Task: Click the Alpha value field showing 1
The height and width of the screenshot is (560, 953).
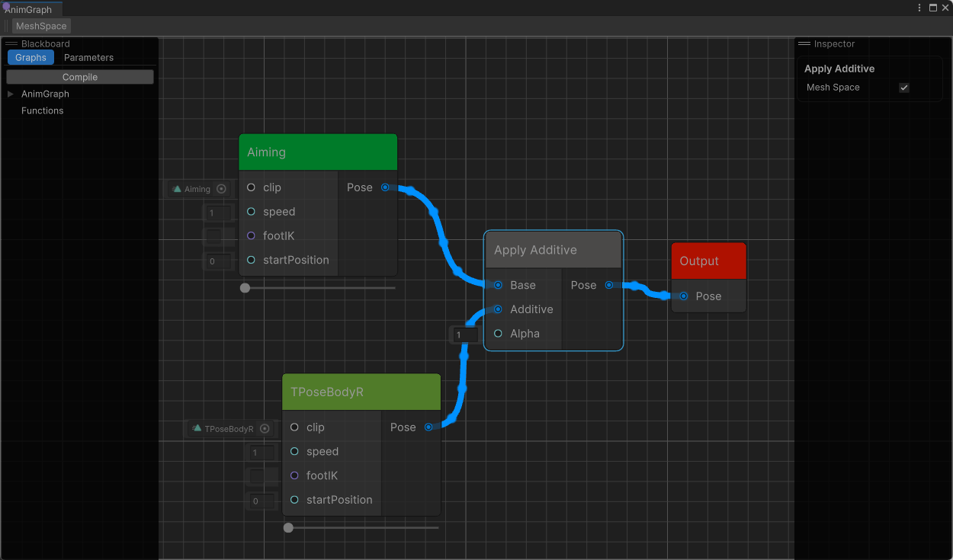Action: tap(466, 334)
